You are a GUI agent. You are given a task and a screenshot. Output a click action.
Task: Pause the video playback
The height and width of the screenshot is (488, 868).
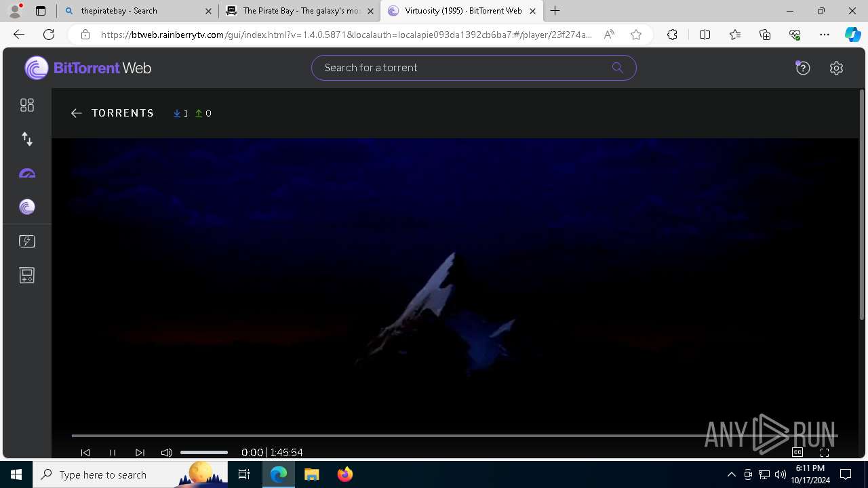tap(113, 452)
